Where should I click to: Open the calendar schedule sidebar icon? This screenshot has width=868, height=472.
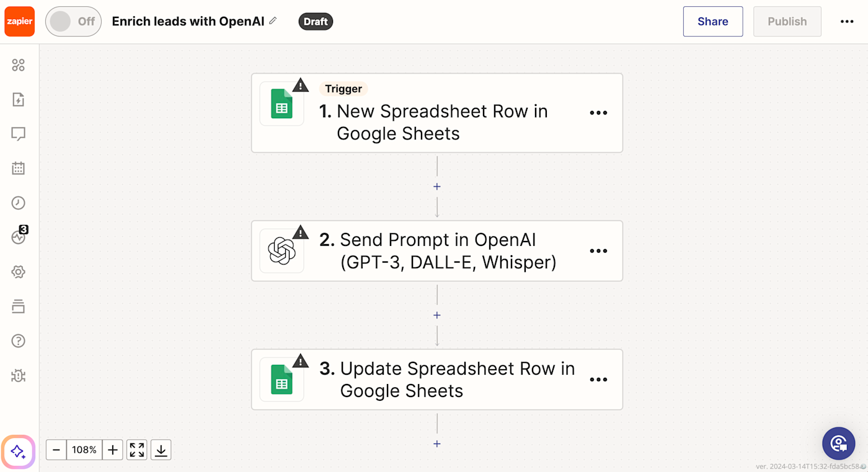tap(19, 168)
